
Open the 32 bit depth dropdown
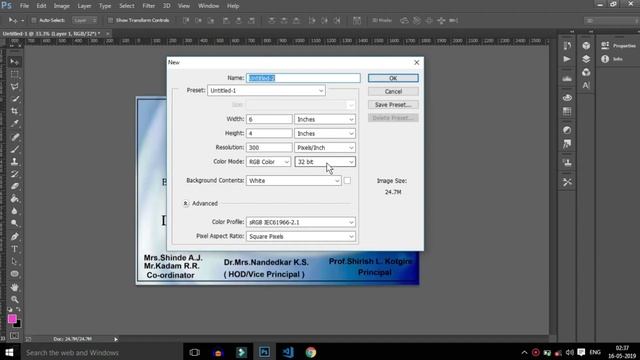click(325, 162)
